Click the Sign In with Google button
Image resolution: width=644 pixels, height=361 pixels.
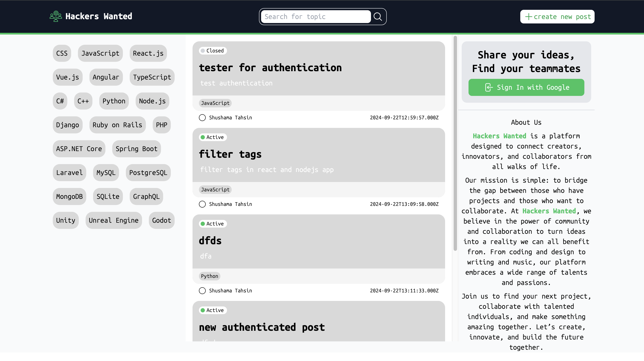[x=526, y=87]
